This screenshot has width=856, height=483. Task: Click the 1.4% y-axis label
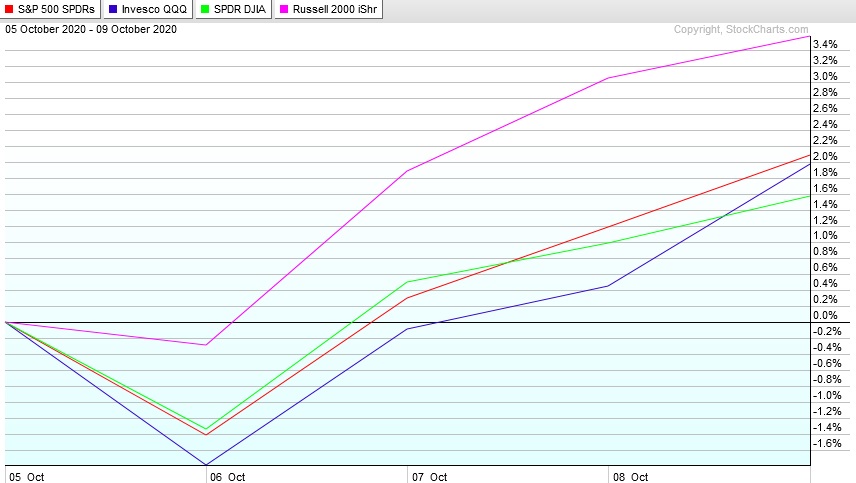pos(825,204)
